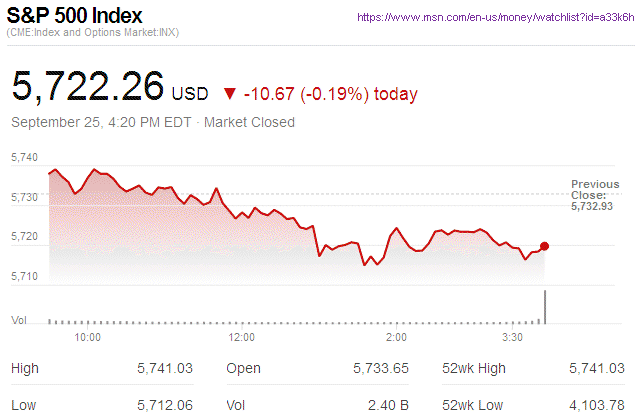Click the Vol value 2.40 B
Viewport: 640px width, 420px height.
tap(388, 404)
